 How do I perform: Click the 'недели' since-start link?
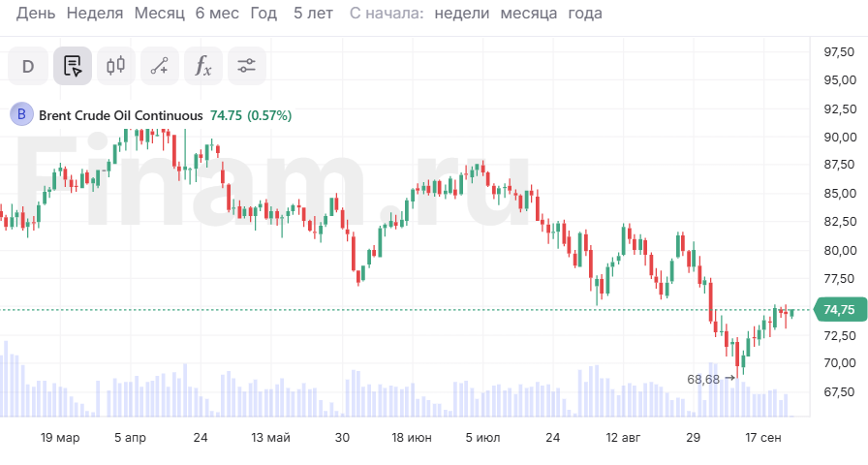point(462,14)
